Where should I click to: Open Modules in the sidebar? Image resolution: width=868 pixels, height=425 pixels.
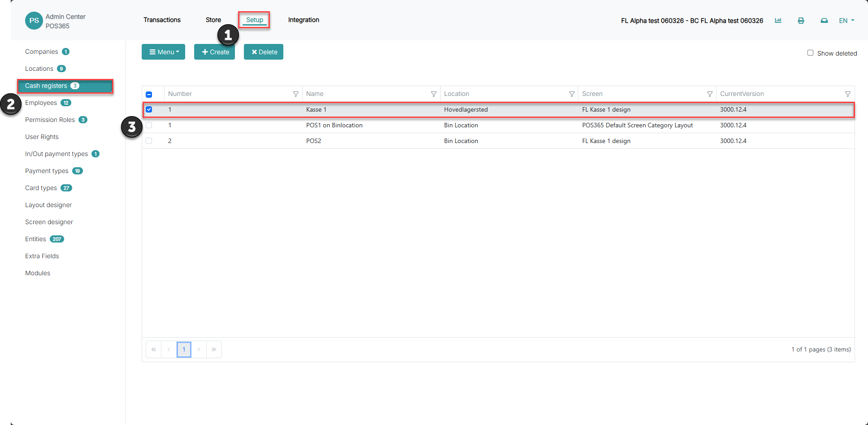click(x=38, y=273)
